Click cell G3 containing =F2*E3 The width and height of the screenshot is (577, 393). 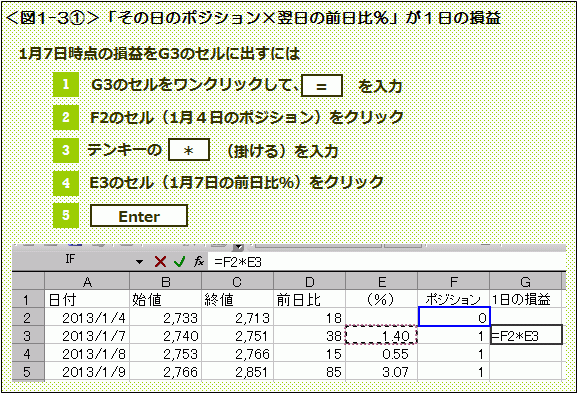(526, 335)
